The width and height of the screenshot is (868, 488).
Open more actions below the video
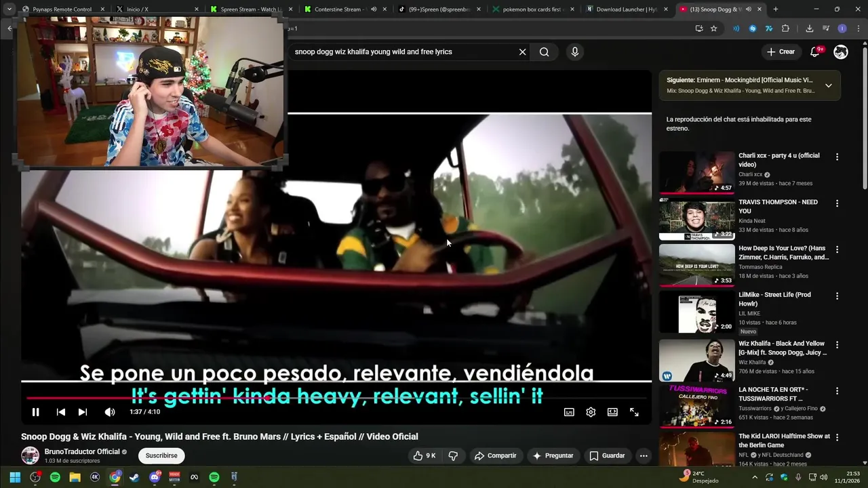[x=644, y=455]
